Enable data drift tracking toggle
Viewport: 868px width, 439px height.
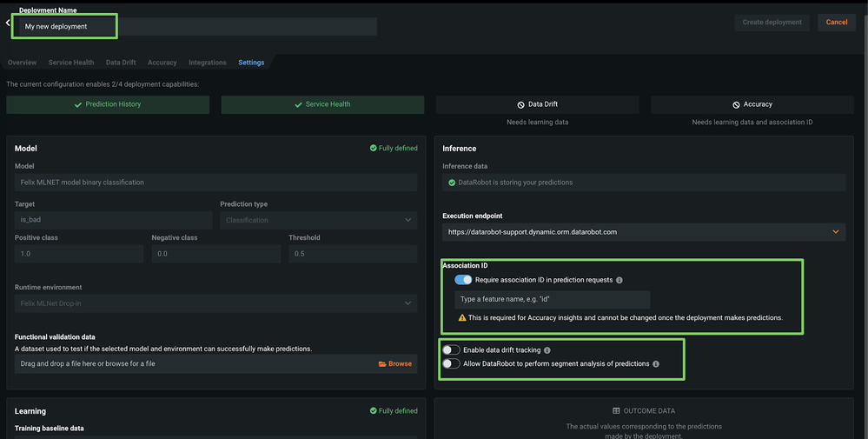coord(451,350)
